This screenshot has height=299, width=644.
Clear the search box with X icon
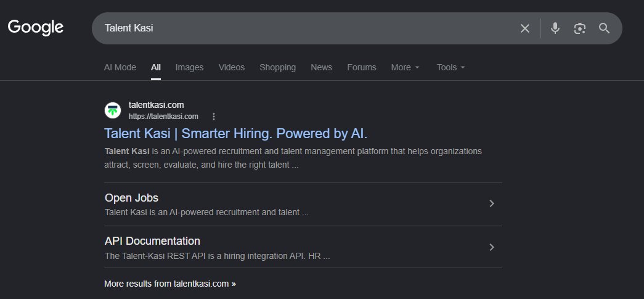point(525,28)
